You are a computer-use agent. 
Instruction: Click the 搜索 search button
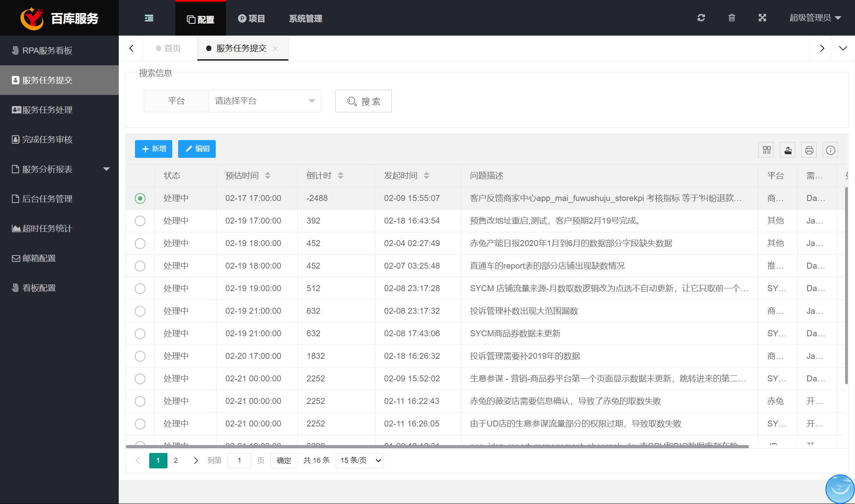coord(363,101)
